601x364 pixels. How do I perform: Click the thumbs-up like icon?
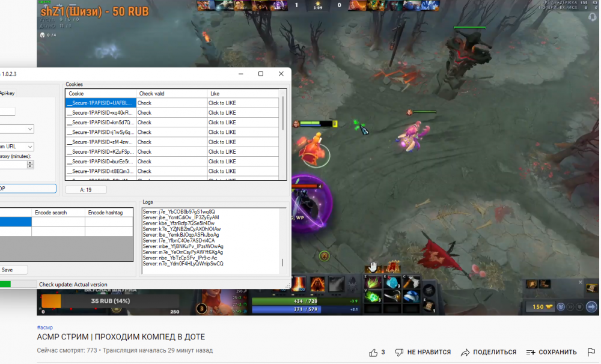click(x=373, y=353)
